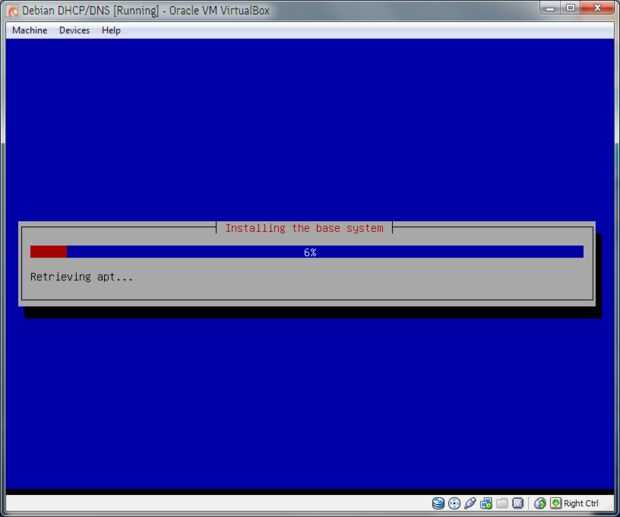Open the Devices menu
The width and height of the screenshot is (620, 517).
74,30
